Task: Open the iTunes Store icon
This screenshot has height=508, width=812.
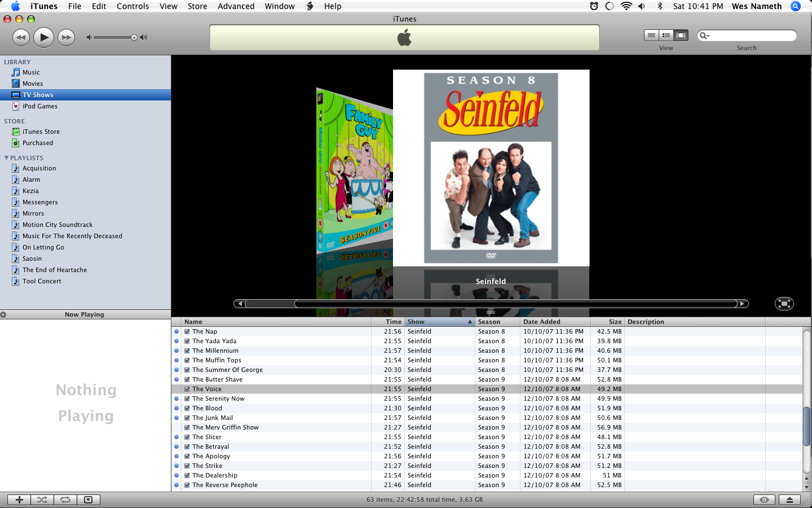Action: (16, 132)
